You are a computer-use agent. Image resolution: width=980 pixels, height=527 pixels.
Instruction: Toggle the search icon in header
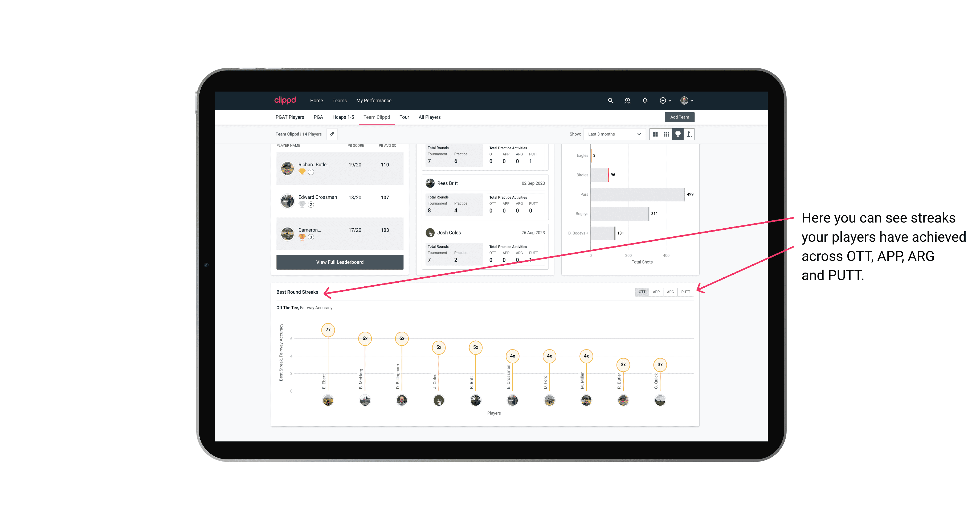click(x=610, y=101)
